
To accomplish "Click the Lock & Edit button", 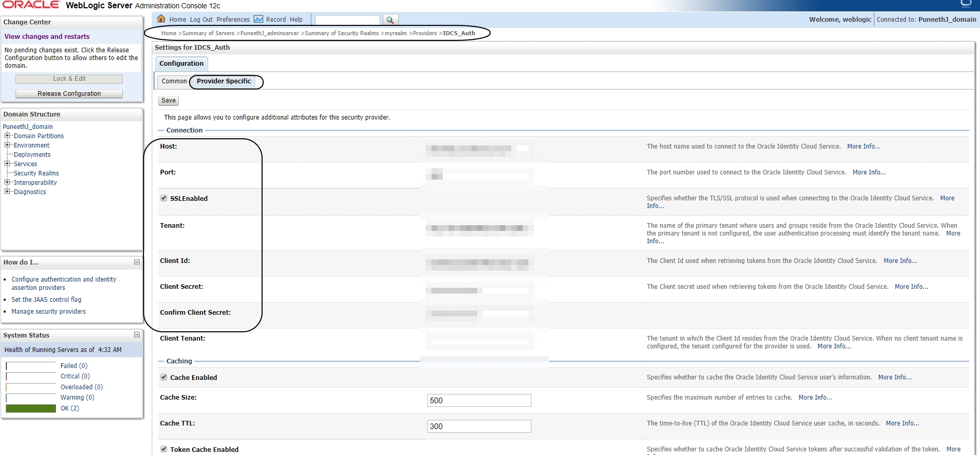I will pyautogui.click(x=69, y=79).
